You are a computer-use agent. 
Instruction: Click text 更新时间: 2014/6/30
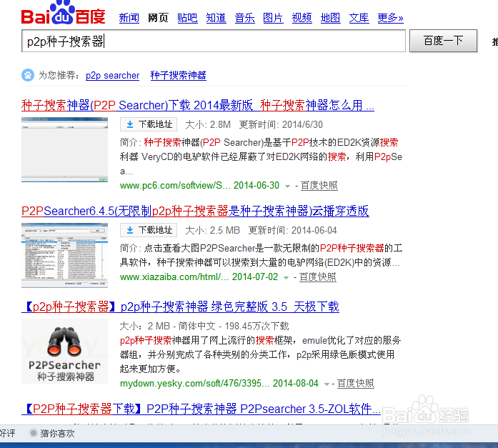[x=281, y=124]
